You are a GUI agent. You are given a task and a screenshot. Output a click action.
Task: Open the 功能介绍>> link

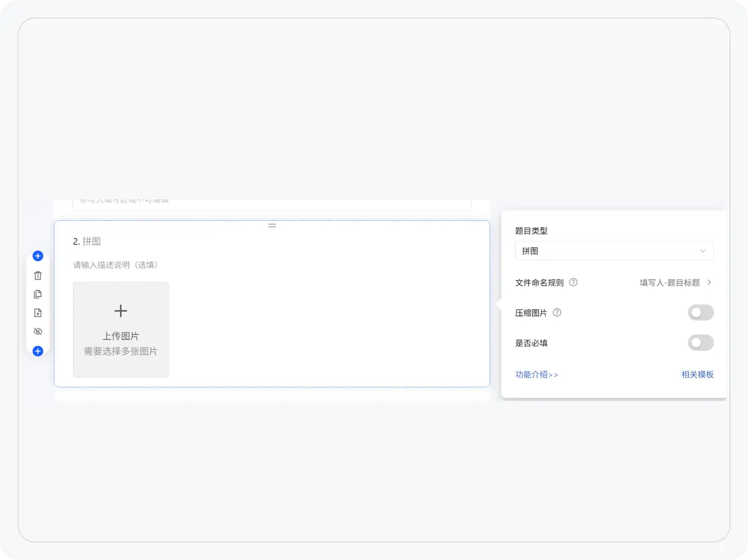click(x=536, y=375)
